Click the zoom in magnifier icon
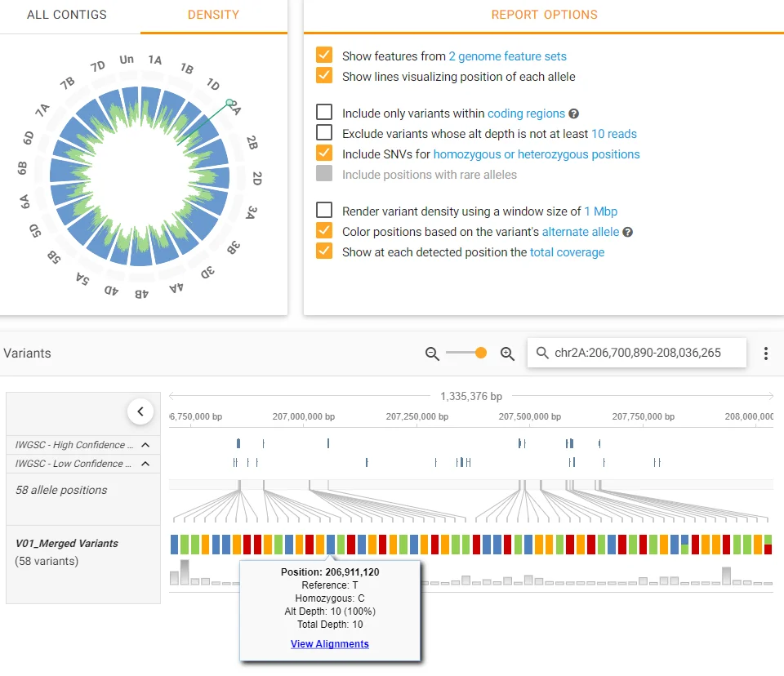This screenshot has height=676, width=784. [x=507, y=354]
